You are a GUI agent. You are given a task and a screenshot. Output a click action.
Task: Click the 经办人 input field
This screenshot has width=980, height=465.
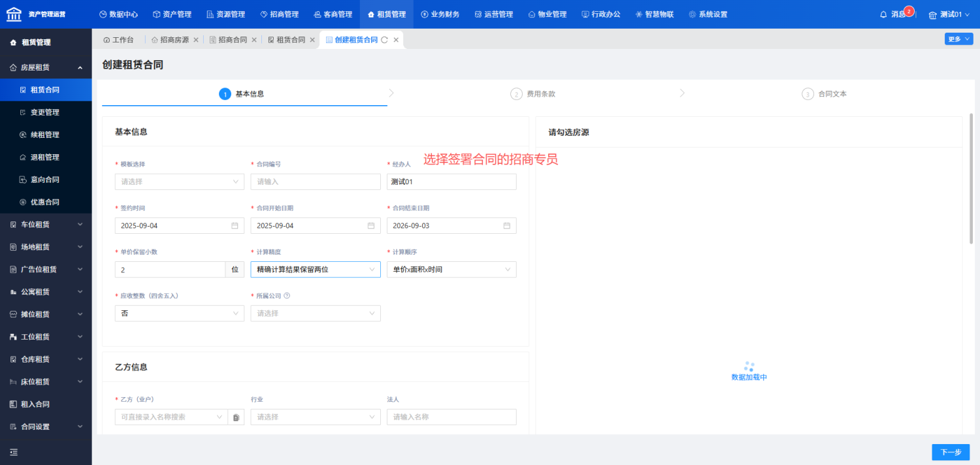[451, 182]
